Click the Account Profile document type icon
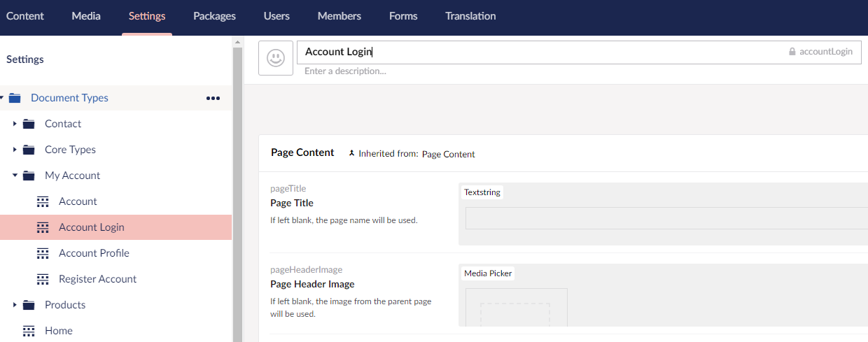Viewport: 868px width, 342px height. pos(43,253)
